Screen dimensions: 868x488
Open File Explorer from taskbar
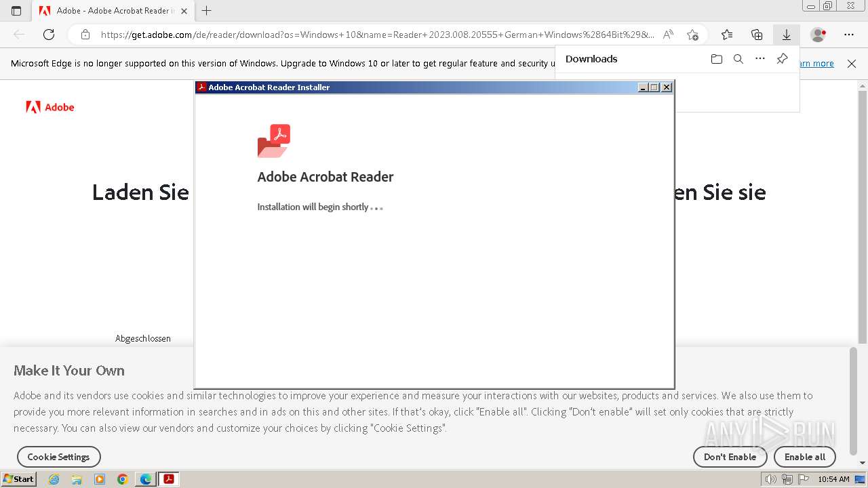point(77,479)
